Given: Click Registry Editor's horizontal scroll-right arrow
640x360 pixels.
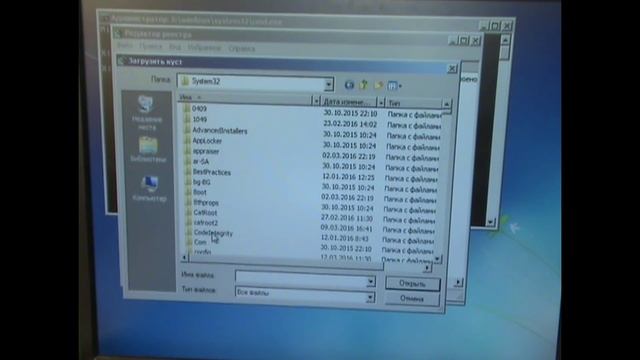Looking at the screenshot, I should (458, 282).
